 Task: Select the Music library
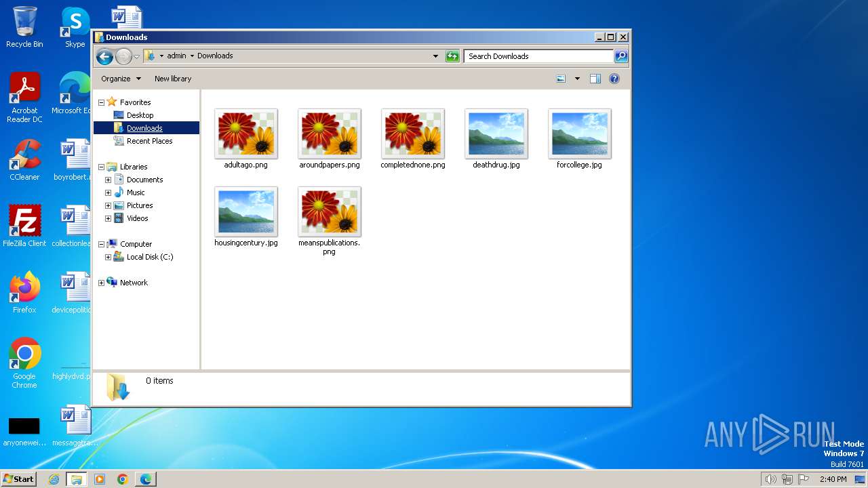[x=136, y=192]
